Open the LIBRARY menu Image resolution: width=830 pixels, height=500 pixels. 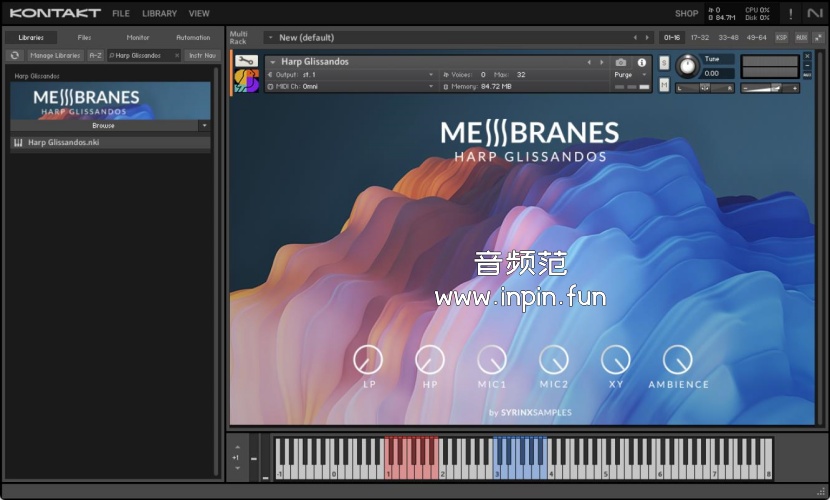click(x=159, y=14)
